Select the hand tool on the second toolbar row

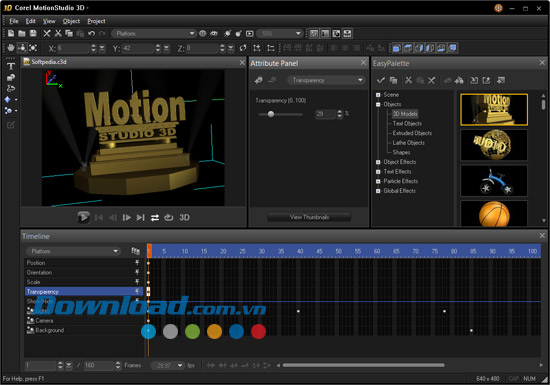tap(11, 48)
